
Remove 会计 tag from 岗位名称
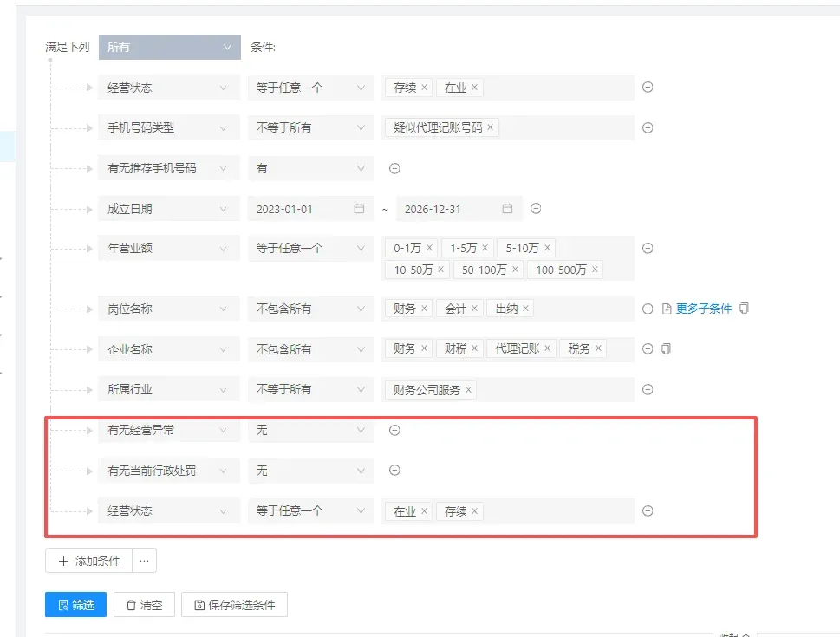[x=474, y=308]
